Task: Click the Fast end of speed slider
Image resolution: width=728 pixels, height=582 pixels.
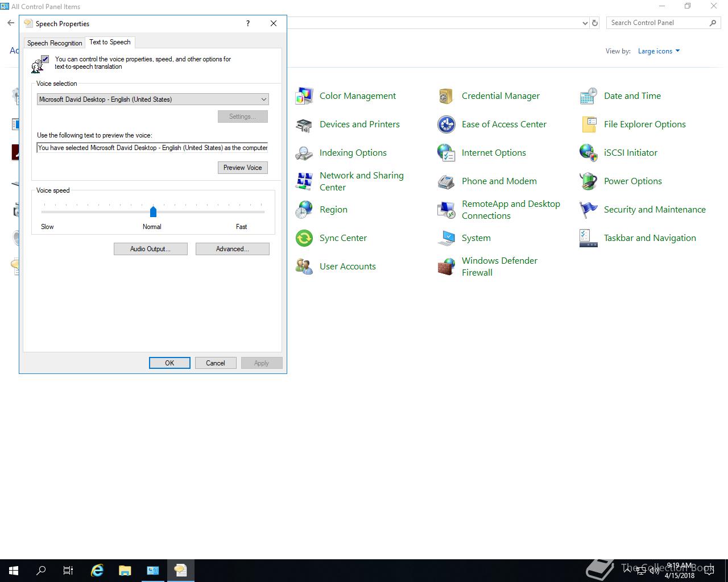Action: pos(262,211)
